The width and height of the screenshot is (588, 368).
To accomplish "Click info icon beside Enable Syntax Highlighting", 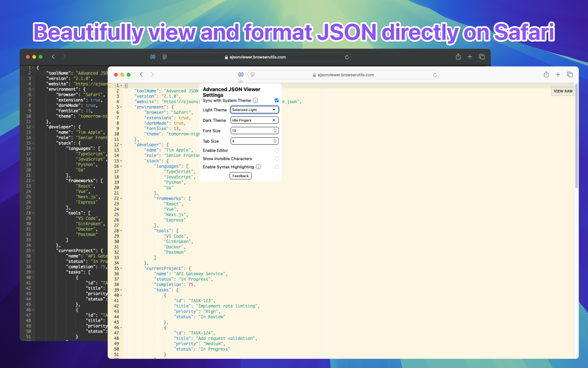I will pos(258,167).
